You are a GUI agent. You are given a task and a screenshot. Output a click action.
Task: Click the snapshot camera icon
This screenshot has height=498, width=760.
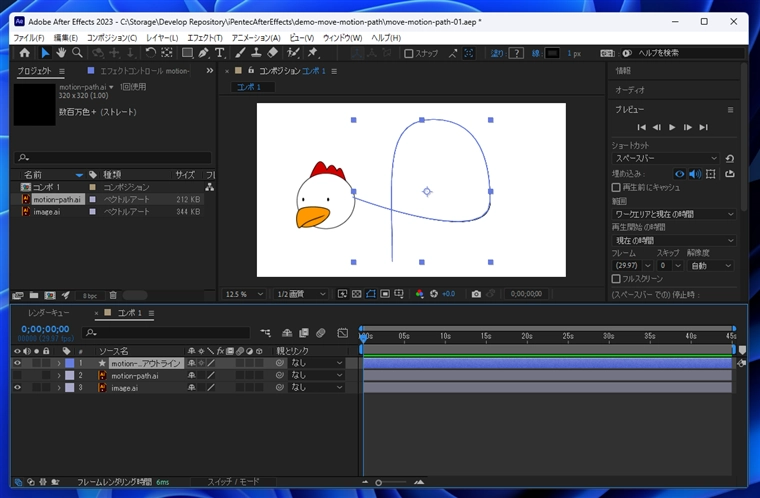[x=476, y=294]
